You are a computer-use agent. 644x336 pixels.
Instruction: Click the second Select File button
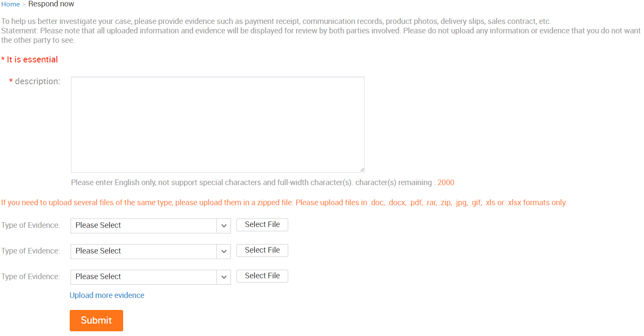[262, 251]
